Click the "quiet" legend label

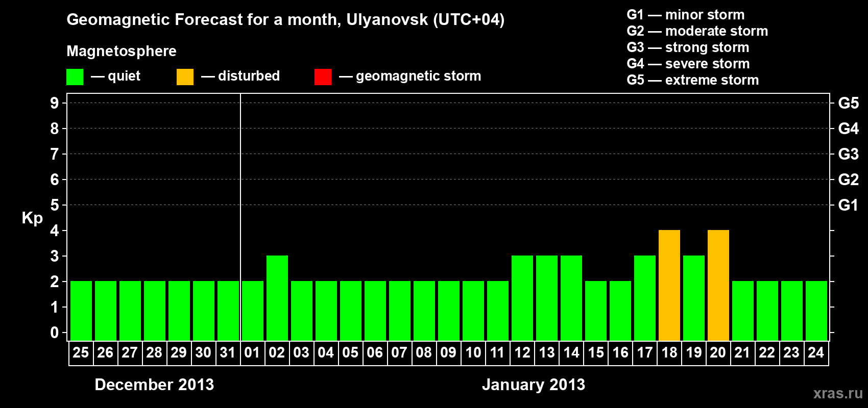coord(124,76)
